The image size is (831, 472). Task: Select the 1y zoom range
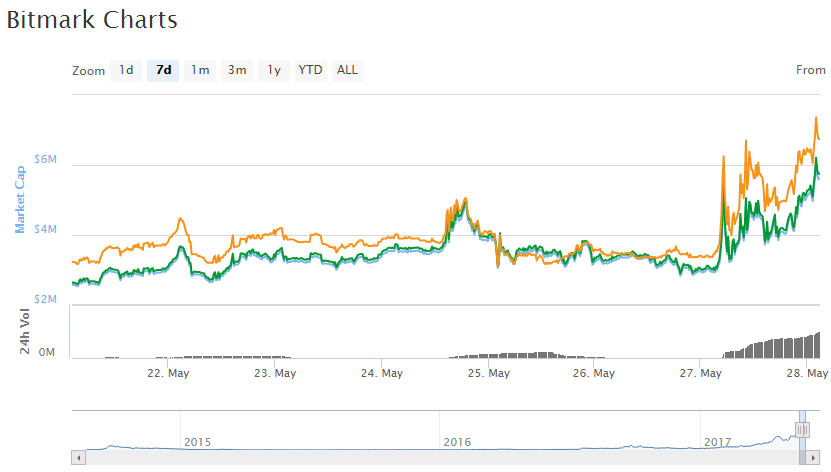tap(274, 70)
